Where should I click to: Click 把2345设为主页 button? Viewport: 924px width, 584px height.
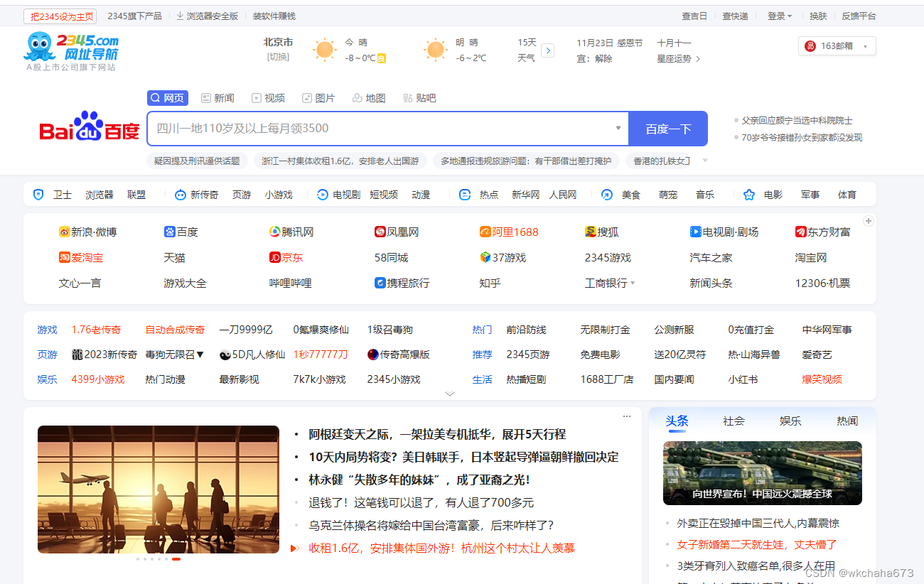(x=59, y=16)
